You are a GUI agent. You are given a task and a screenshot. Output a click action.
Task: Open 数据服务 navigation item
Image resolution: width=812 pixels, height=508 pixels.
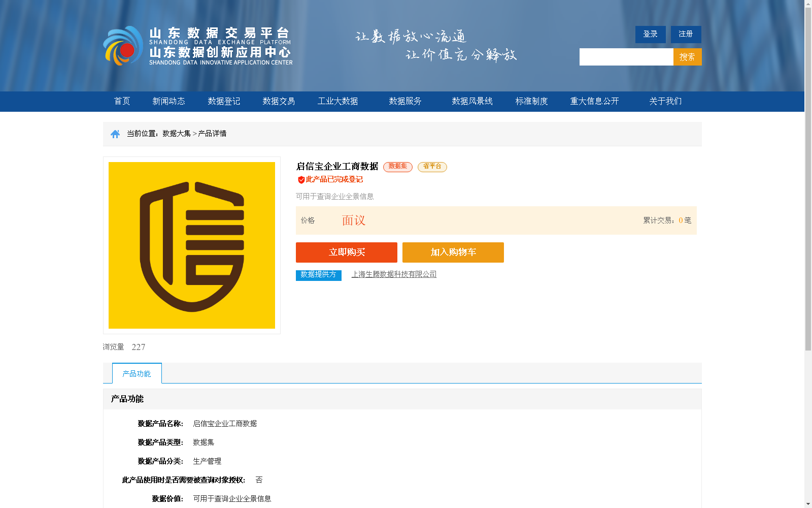pyautogui.click(x=405, y=101)
